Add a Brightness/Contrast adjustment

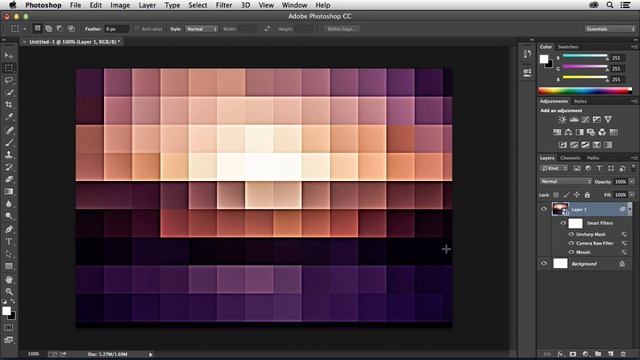pos(562,120)
